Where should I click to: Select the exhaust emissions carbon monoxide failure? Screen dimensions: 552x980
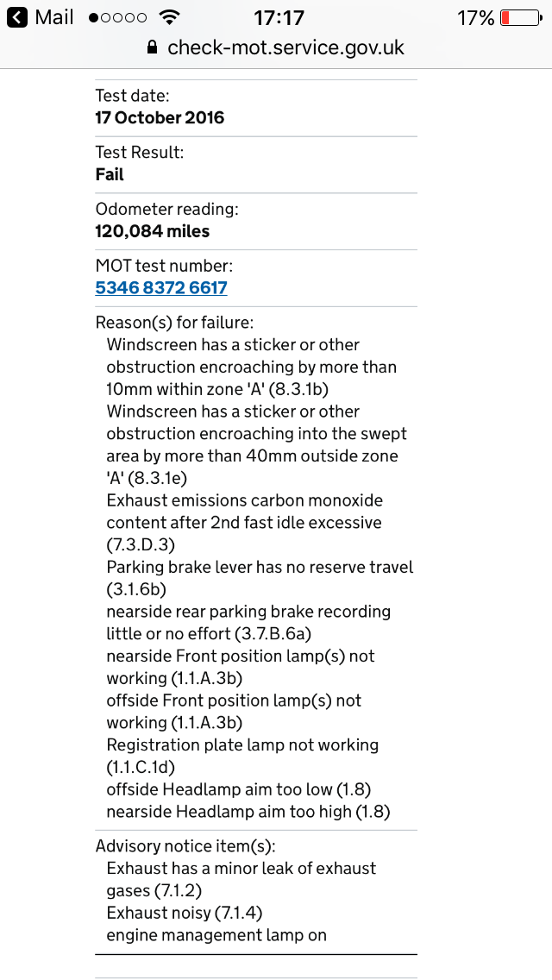245,523
